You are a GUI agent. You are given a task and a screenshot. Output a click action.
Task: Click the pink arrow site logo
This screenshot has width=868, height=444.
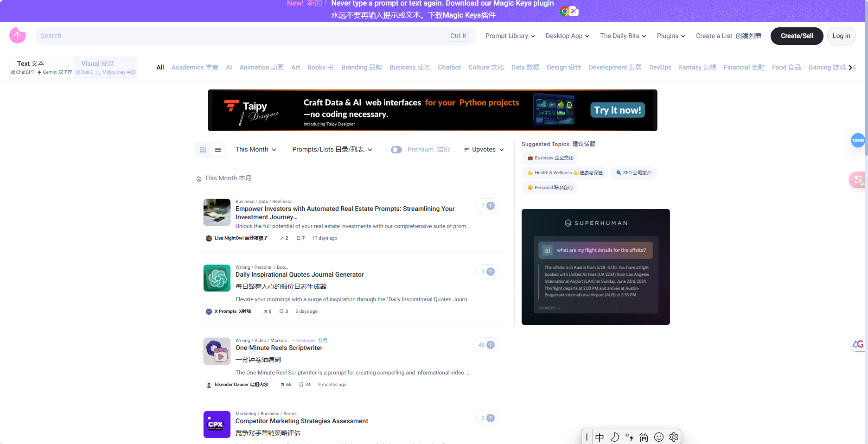point(18,35)
